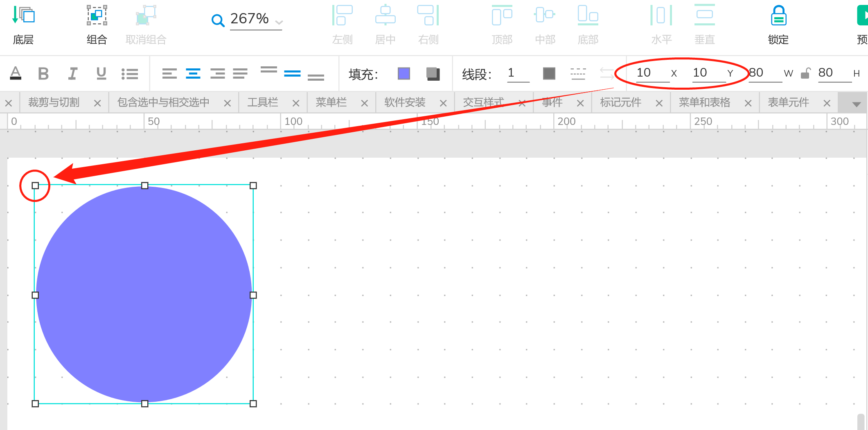
Task: Vertically align text to bottom
Action: [x=316, y=77]
